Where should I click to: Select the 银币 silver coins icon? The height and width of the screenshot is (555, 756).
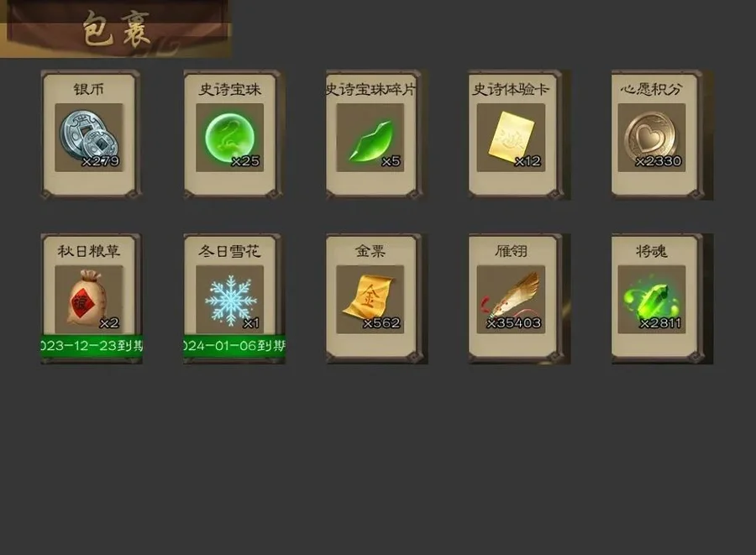click(x=89, y=138)
